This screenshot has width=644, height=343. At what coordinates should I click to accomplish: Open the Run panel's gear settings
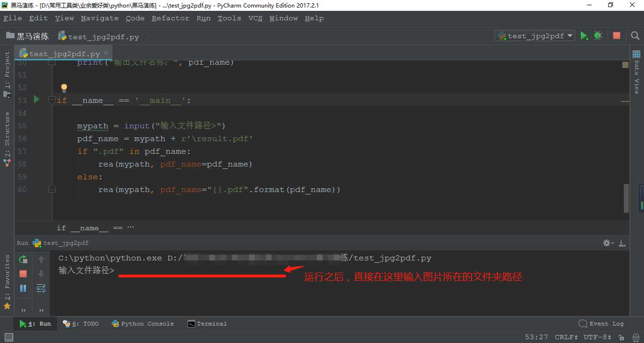point(608,243)
